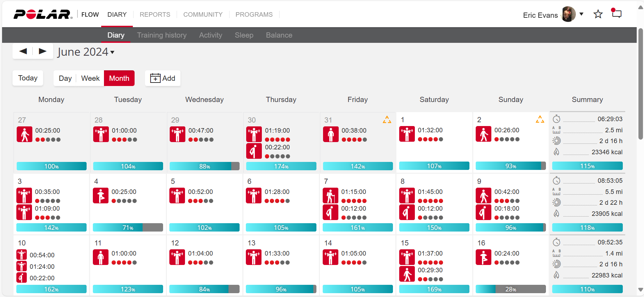Open strength training icon on June 1
The width and height of the screenshot is (644, 297).
407,134
